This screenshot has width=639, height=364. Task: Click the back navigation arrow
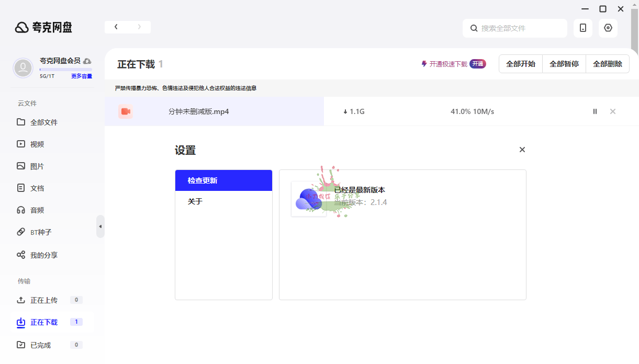116,26
